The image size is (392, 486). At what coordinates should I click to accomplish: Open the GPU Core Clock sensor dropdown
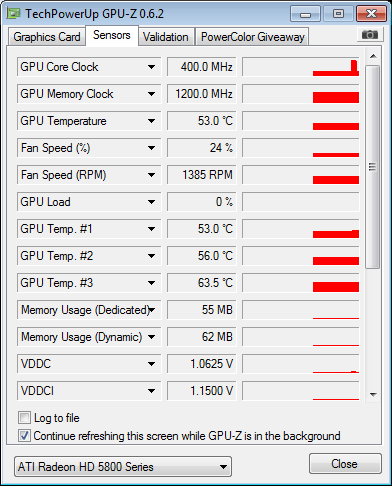pos(151,67)
